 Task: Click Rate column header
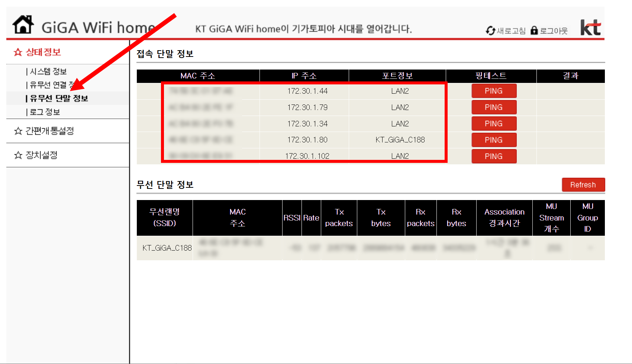tap(311, 218)
